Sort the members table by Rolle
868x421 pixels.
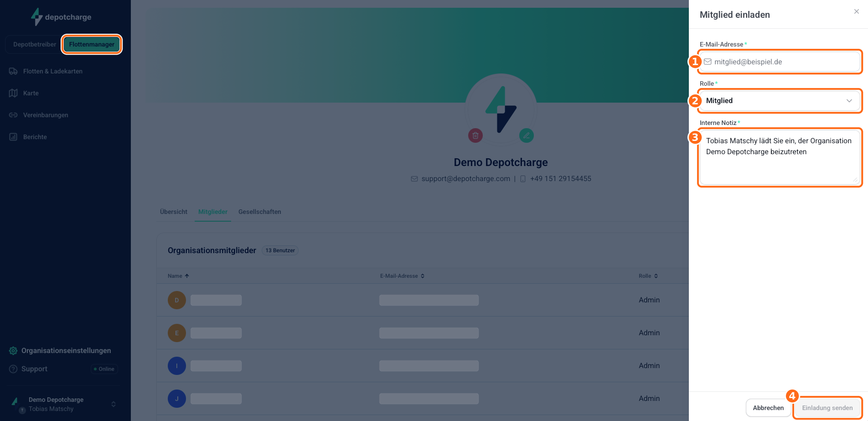[x=648, y=276]
